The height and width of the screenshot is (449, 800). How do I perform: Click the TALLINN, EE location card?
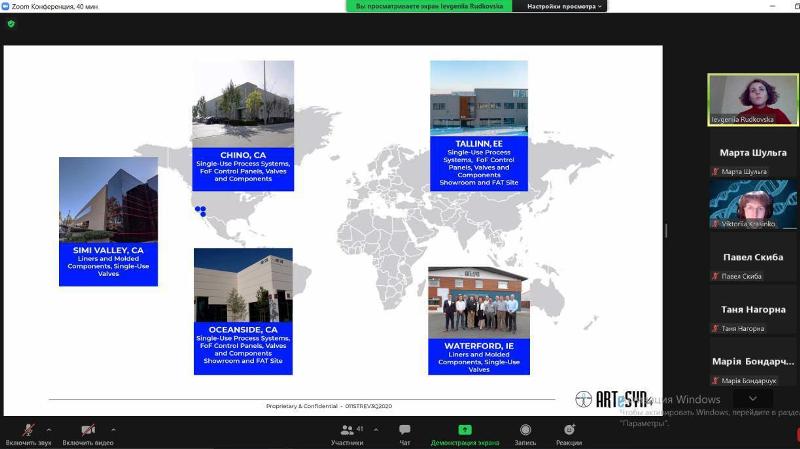click(x=479, y=126)
